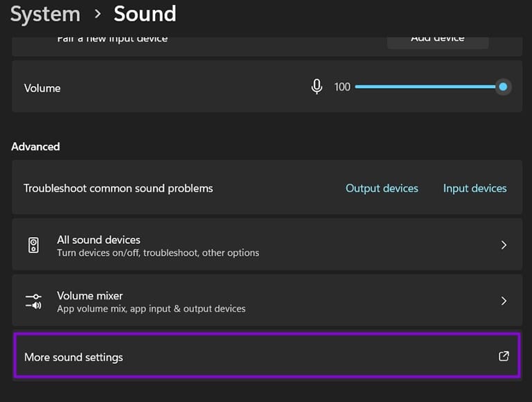
Task: Click the breadcrumb separator arrow after System
Action: point(98,14)
